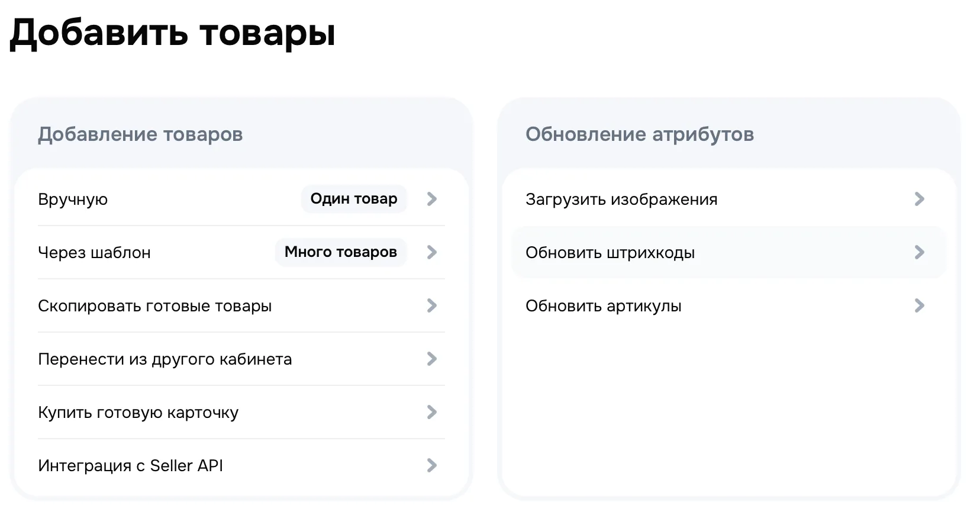Select Обновить артикулы
Screen dimensions: 980x515
tap(603, 306)
